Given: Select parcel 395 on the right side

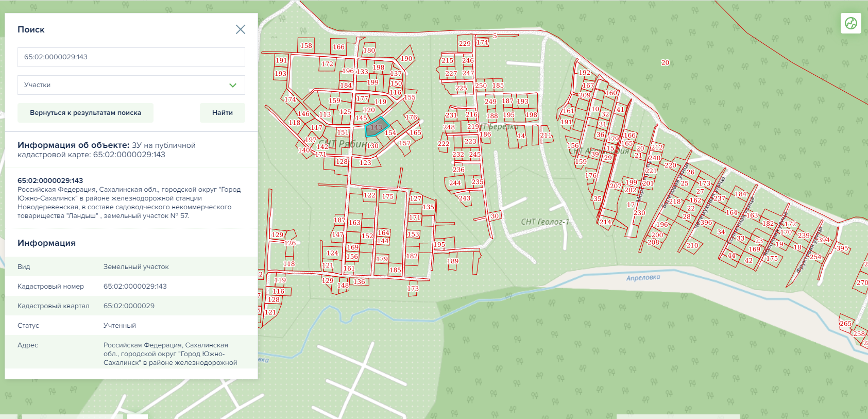Looking at the screenshot, I should (842, 248).
